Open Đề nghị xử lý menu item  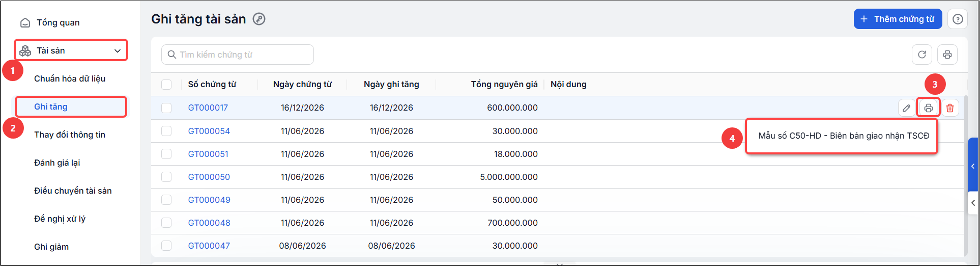pyautogui.click(x=60, y=219)
